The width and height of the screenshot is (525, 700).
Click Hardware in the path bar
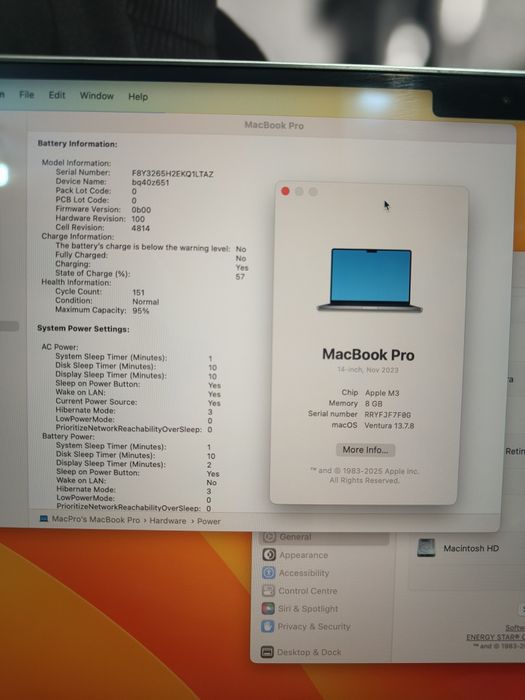168,521
